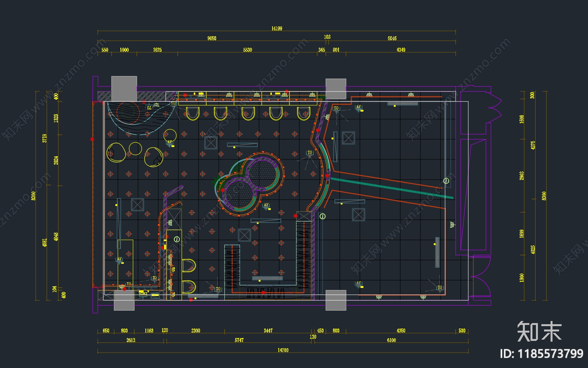Select the 1625 dimension label
This screenshot has height=368, width=588.
[157, 50]
